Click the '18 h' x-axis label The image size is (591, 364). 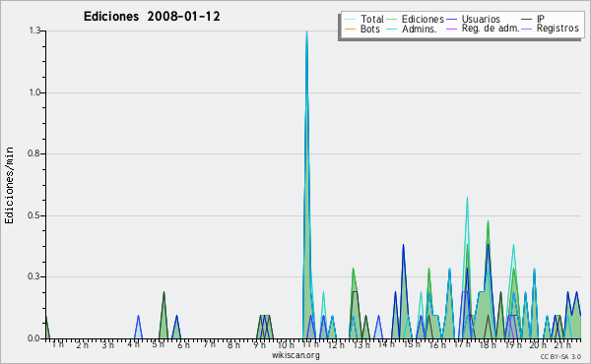pyautogui.click(x=489, y=344)
